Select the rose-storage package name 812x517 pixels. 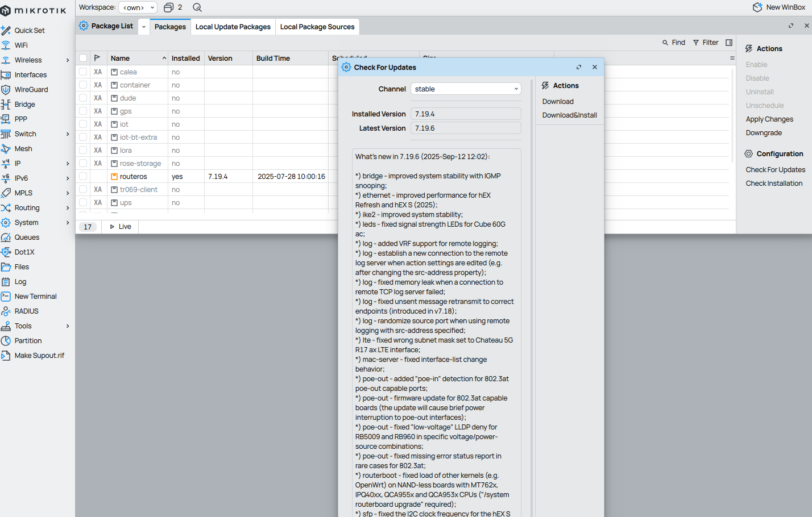(140, 164)
